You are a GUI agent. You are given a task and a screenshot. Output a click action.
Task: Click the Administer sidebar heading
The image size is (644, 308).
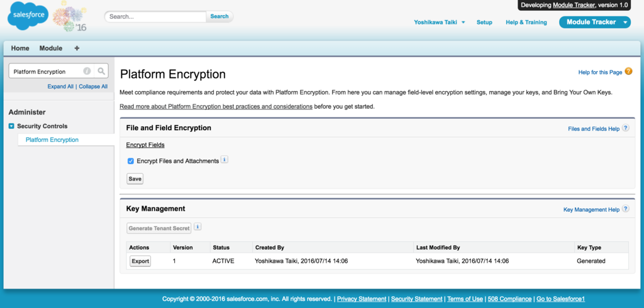click(27, 112)
